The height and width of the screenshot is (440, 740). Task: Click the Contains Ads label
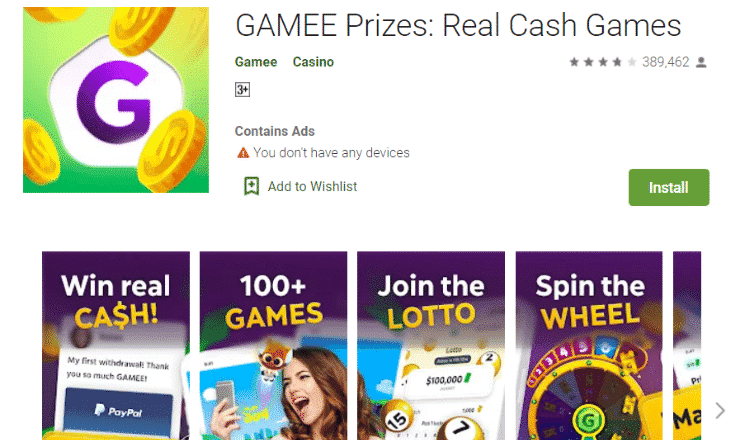[275, 131]
